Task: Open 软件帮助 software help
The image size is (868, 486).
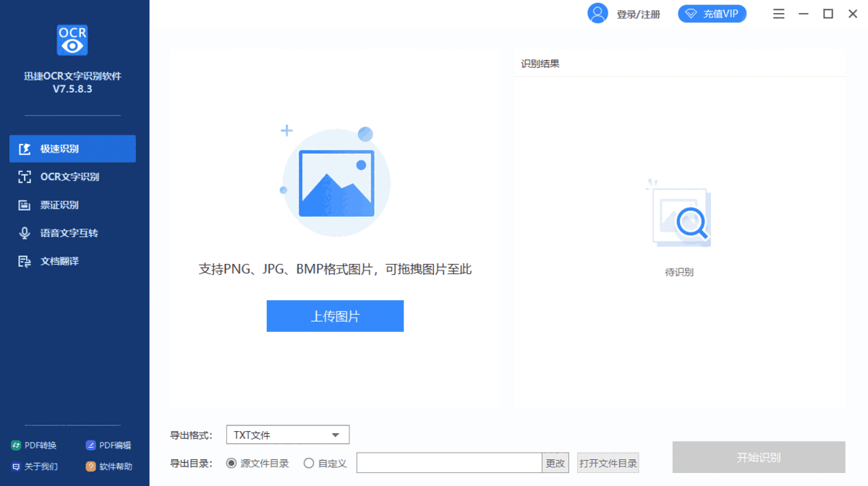Action: coord(109,466)
